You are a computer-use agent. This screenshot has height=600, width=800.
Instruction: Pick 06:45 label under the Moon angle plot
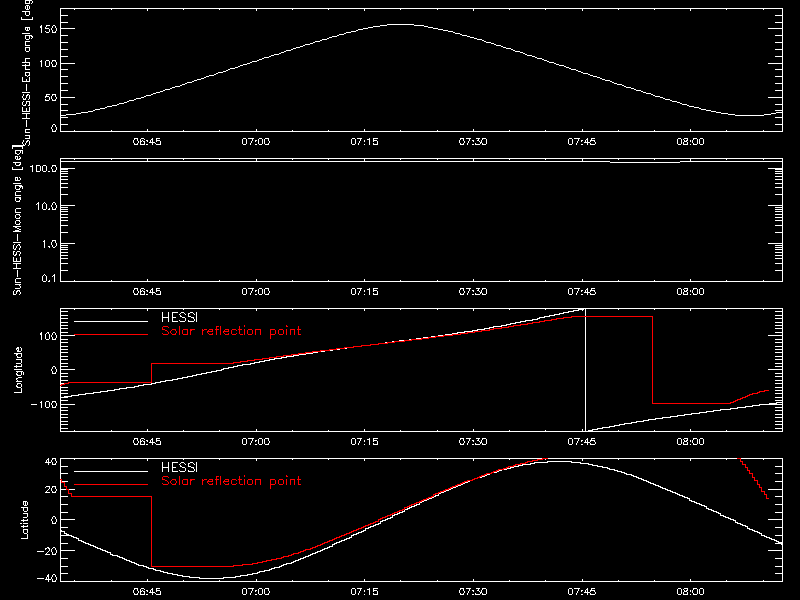coord(147,291)
